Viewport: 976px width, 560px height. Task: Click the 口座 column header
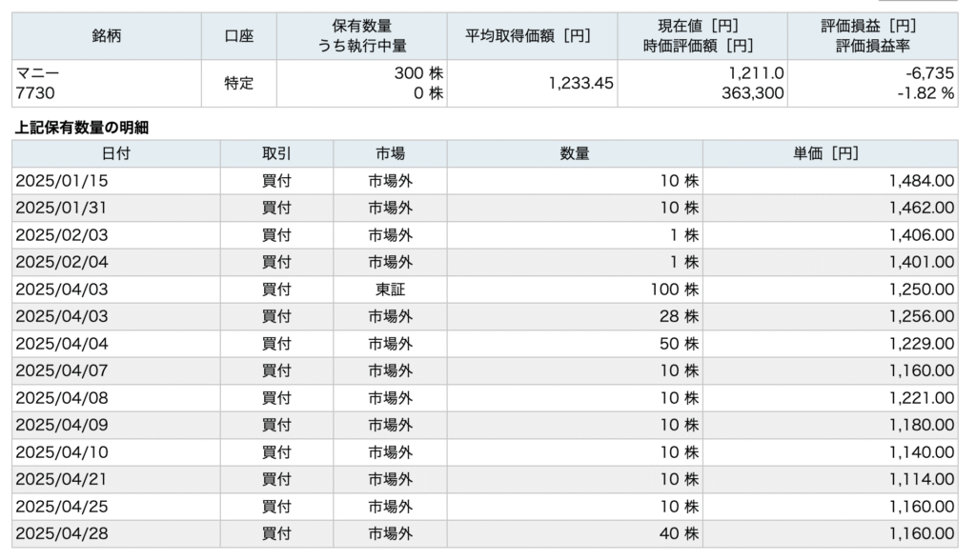tap(239, 36)
